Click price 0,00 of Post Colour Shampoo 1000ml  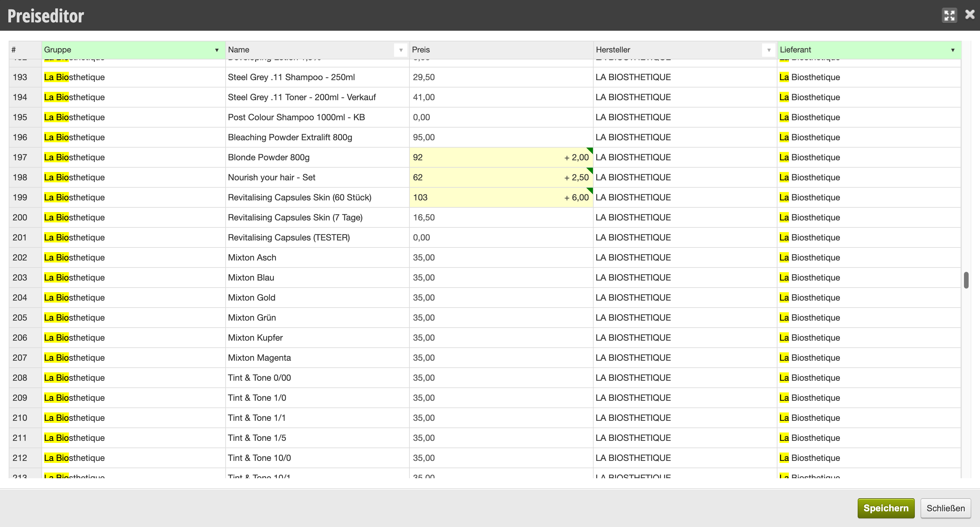pos(501,117)
